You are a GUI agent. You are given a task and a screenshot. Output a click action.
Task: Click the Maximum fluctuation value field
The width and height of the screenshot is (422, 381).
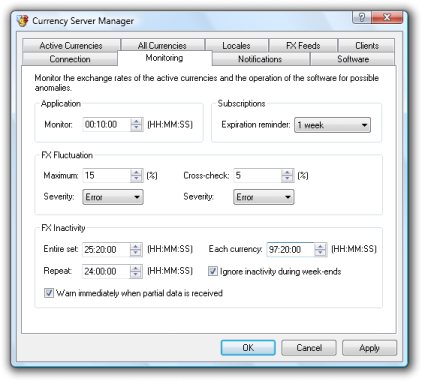106,175
